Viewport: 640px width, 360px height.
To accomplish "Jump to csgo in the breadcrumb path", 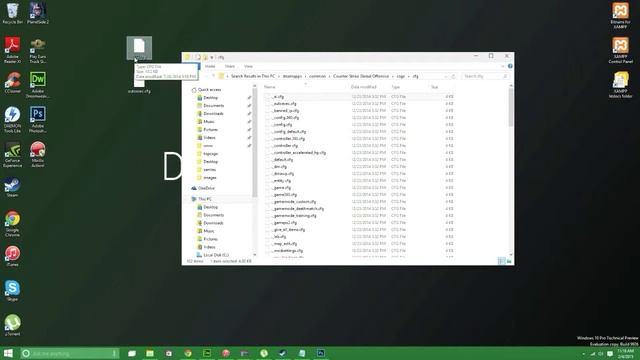I will [401, 76].
